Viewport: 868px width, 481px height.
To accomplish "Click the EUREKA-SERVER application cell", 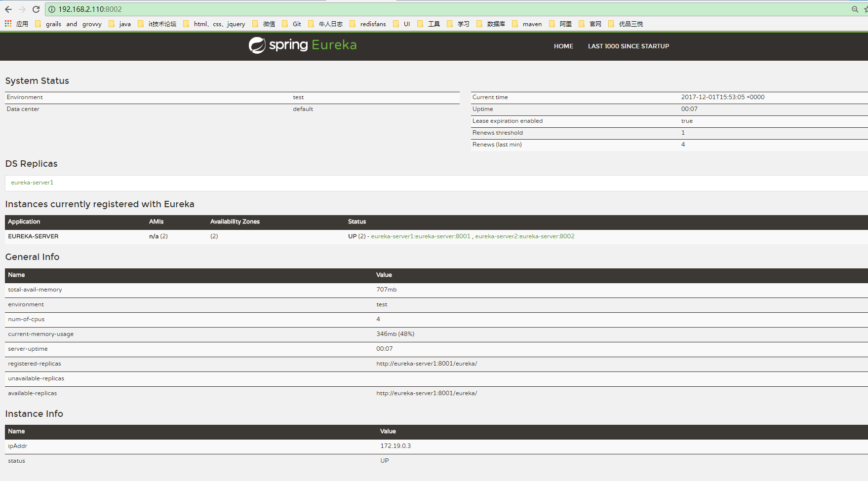I will (x=33, y=236).
